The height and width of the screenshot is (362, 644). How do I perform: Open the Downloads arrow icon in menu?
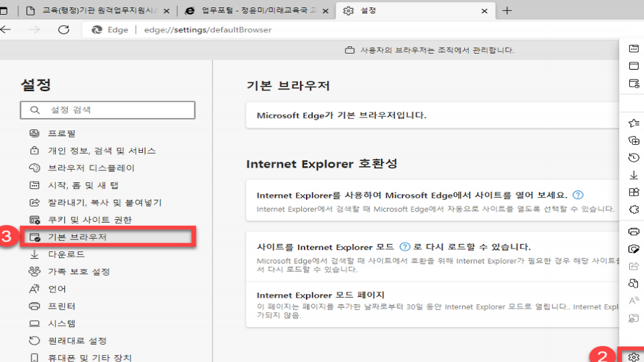634,175
